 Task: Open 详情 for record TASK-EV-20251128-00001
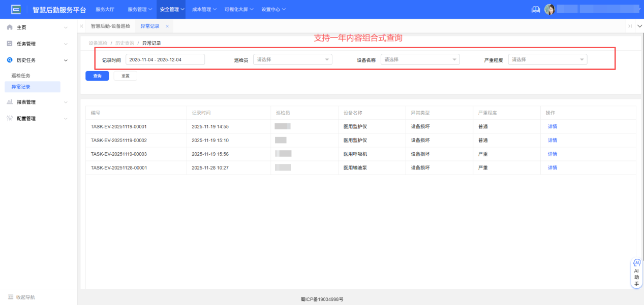click(552, 167)
